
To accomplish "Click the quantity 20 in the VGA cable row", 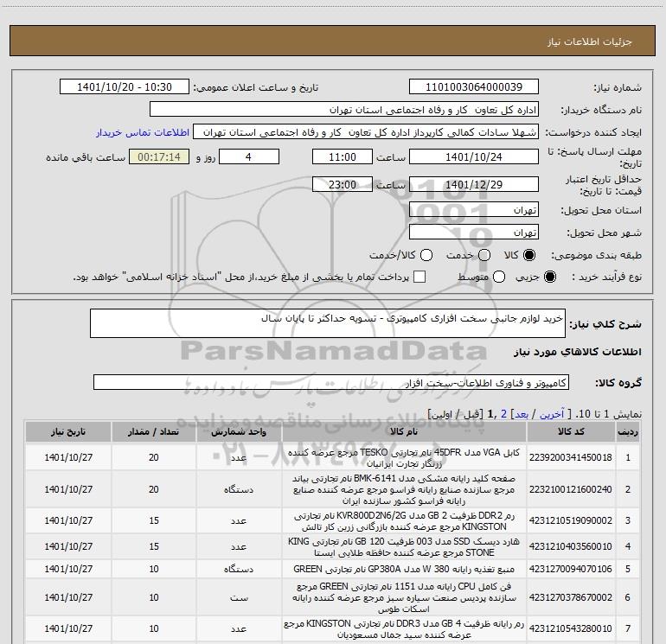I will (153, 457).
